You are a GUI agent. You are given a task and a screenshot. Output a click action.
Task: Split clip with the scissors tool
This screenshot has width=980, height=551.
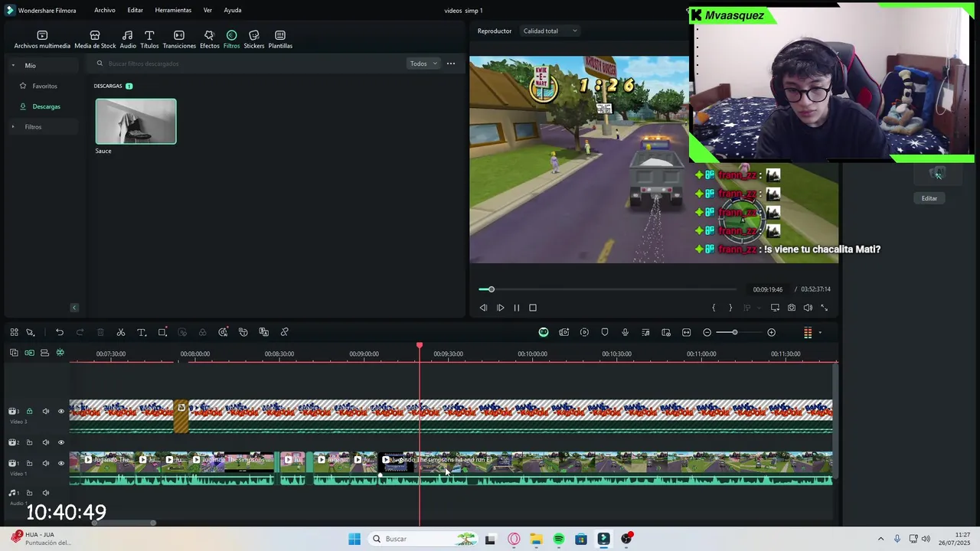tap(121, 332)
